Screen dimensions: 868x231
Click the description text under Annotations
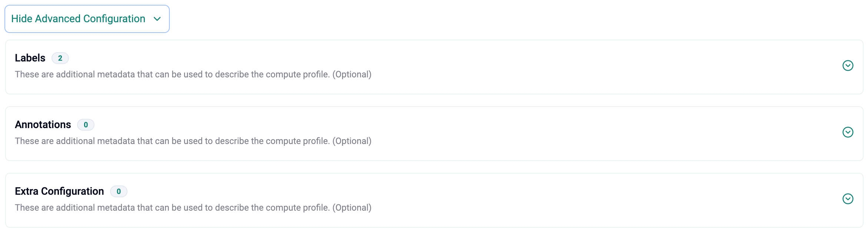coord(170,141)
